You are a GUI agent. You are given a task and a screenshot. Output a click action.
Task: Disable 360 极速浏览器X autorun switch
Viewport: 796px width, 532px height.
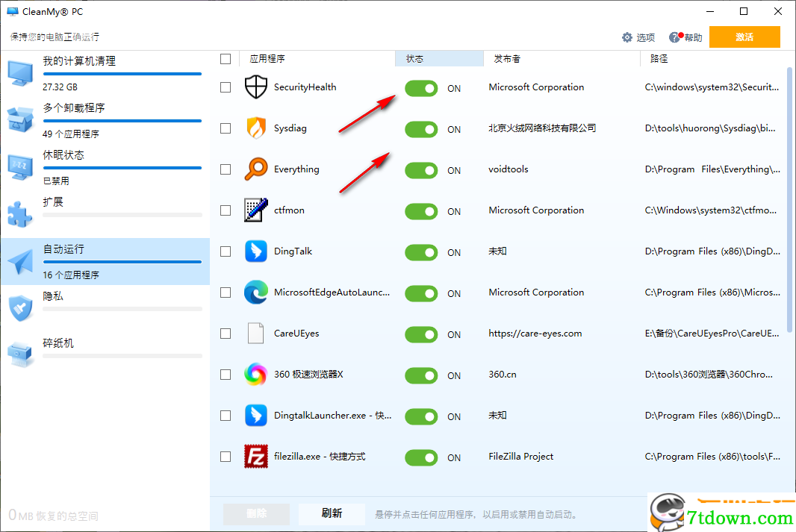[x=421, y=376]
